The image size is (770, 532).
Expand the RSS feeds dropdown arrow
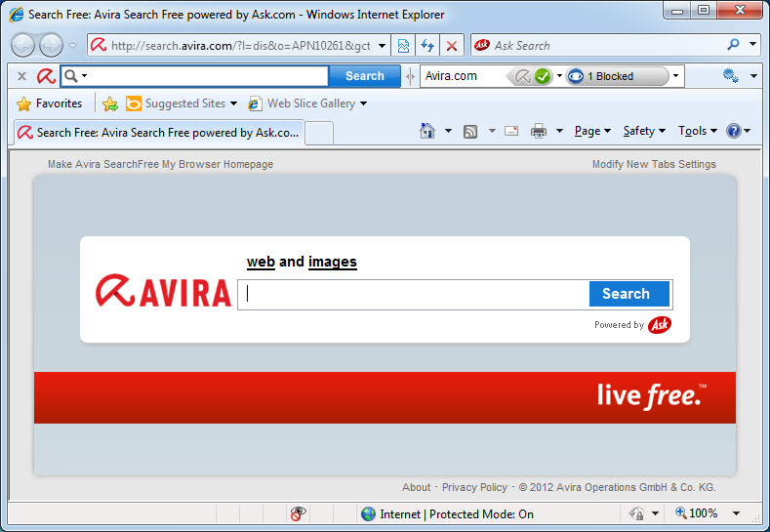492,131
